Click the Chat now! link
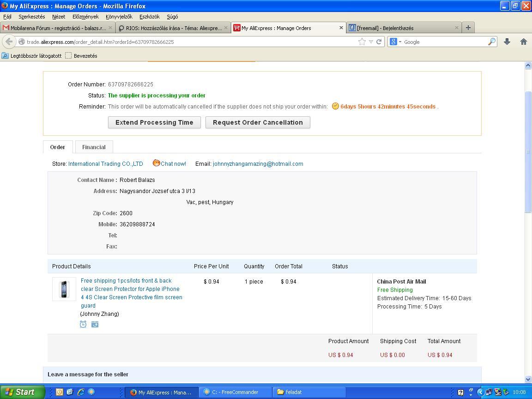Screen dimensions: 532x399 click(173, 163)
